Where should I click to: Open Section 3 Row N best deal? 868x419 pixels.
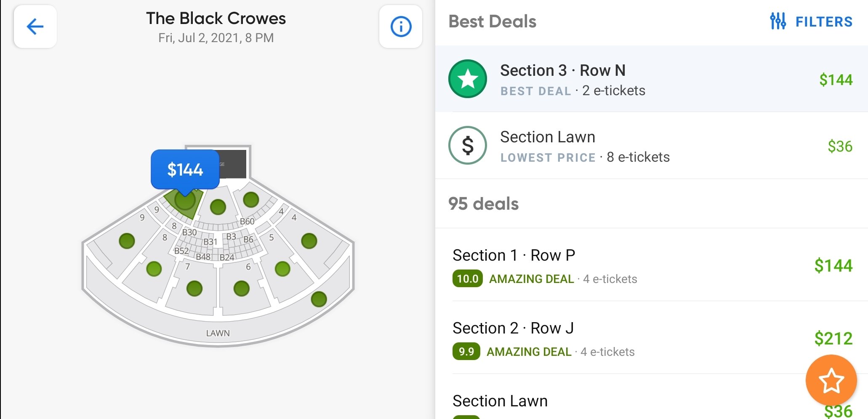pyautogui.click(x=652, y=79)
